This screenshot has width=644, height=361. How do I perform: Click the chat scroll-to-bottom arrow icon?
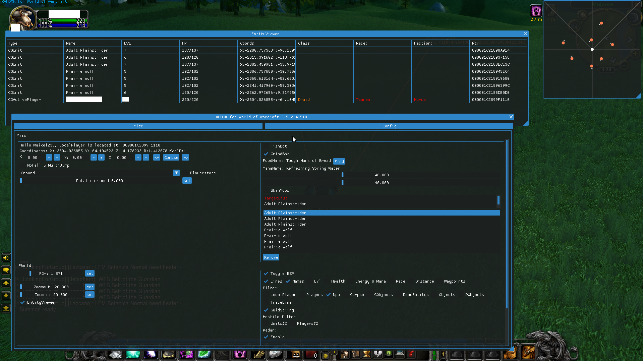[x=6, y=308]
